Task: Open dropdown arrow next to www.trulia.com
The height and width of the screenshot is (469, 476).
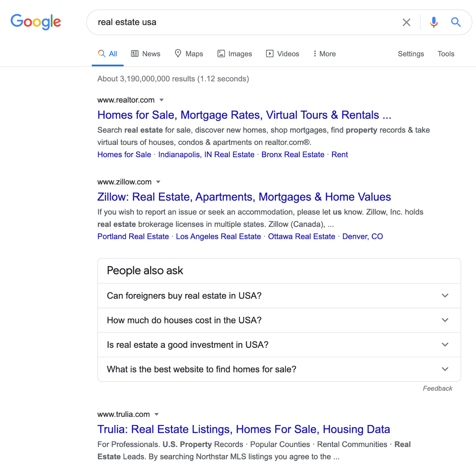Action: [x=156, y=414]
